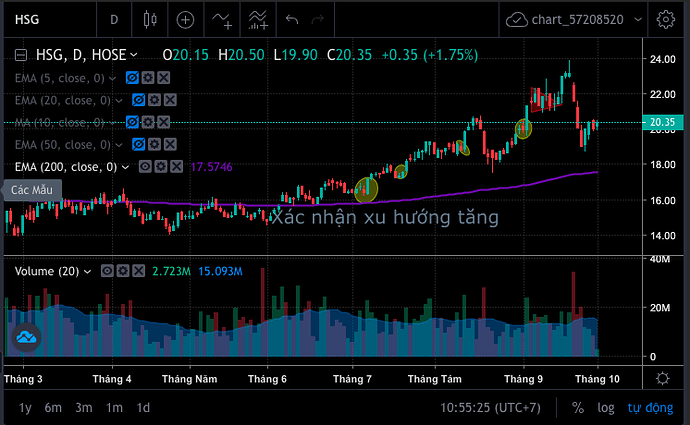Click the 20.35 current price label

[663, 122]
